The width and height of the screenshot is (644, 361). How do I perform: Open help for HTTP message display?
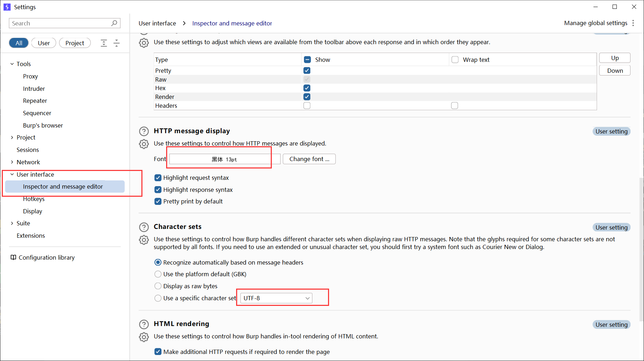(x=144, y=131)
